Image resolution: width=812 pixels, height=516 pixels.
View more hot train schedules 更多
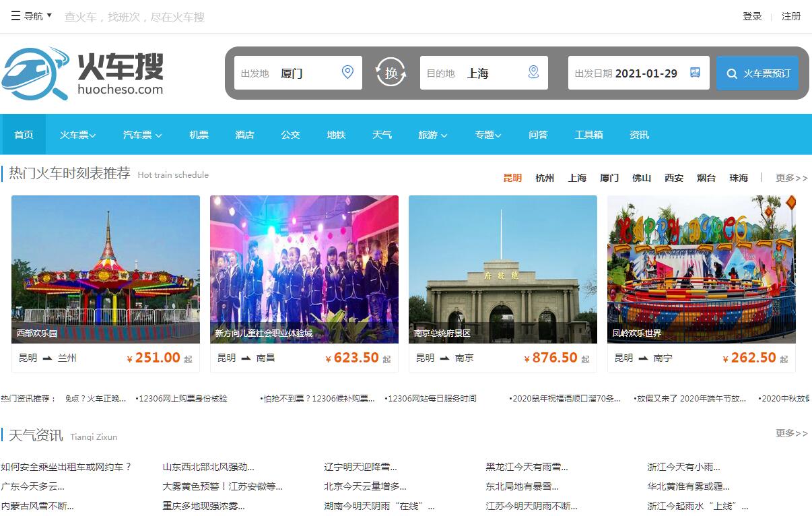pyautogui.click(x=791, y=178)
